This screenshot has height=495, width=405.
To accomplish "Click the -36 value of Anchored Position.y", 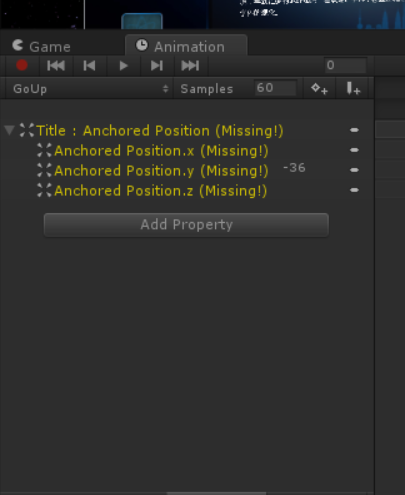I will coord(294,168).
